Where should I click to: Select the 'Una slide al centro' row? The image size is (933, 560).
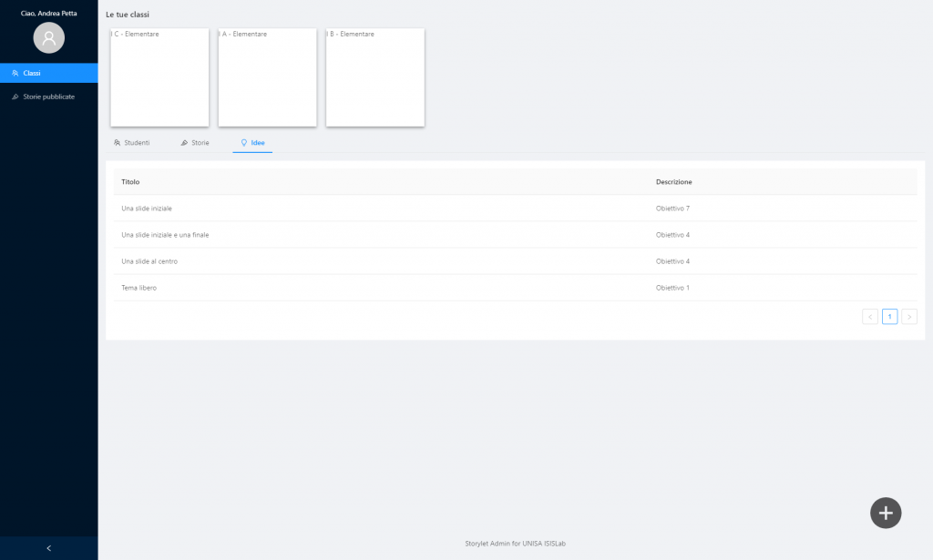tap(149, 261)
